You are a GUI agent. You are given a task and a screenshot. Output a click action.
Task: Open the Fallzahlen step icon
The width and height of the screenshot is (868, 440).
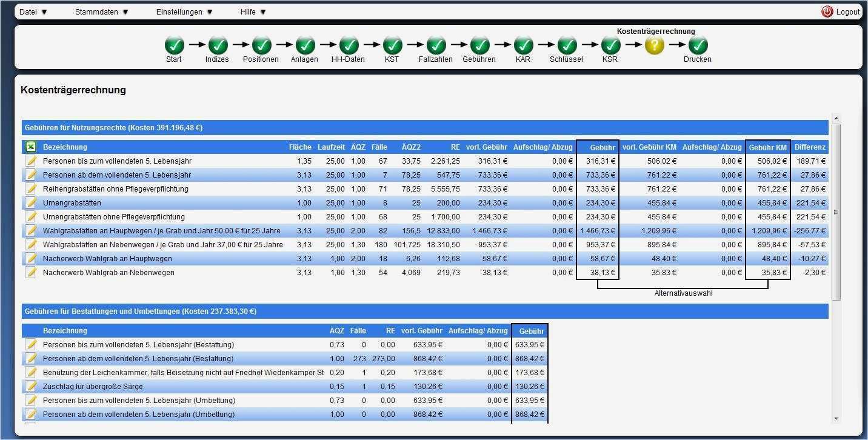coord(436,44)
